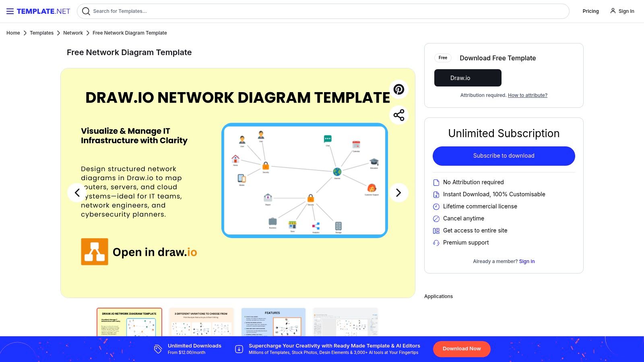Share image on Pinterest icon
Image resolution: width=644 pixels, height=362 pixels.
click(399, 89)
